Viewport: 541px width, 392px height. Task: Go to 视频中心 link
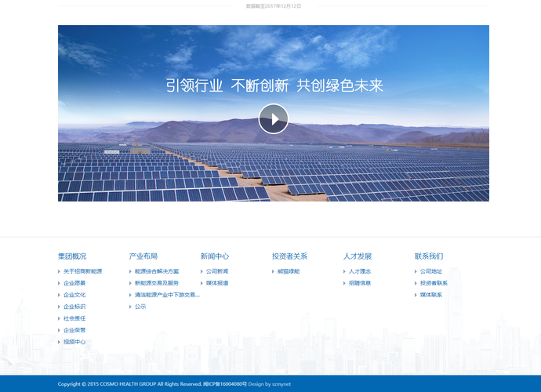(x=74, y=342)
